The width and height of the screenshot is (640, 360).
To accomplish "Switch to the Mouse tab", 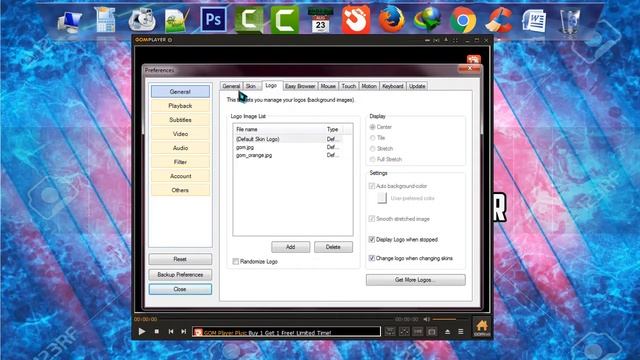I will [328, 86].
